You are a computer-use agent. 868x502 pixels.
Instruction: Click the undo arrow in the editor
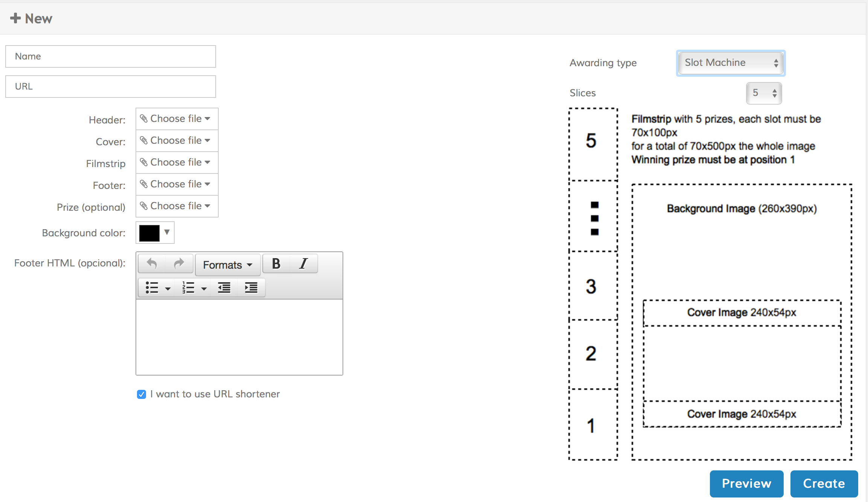[152, 264]
